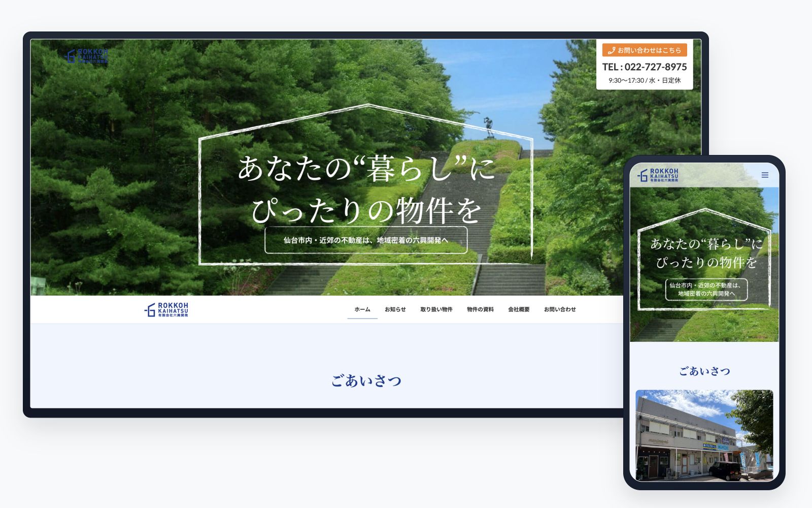Viewport: 812px width, 508px height.
Task: Click the desktop 仙台市内・近郊の不動産は banner
Action: click(x=366, y=240)
